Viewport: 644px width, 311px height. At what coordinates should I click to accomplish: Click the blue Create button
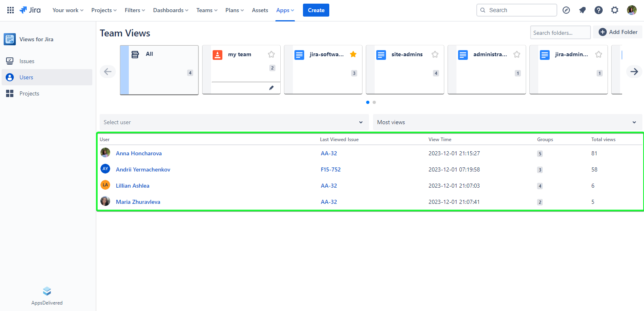[316, 10]
